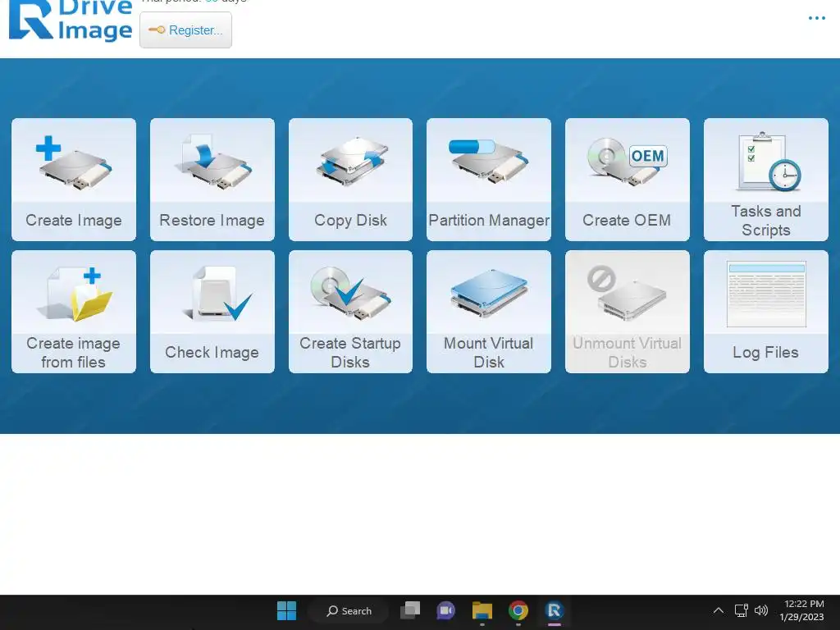Open Task View from taskbar
This screenshot has width=840, height=630.
pos(410,610)
